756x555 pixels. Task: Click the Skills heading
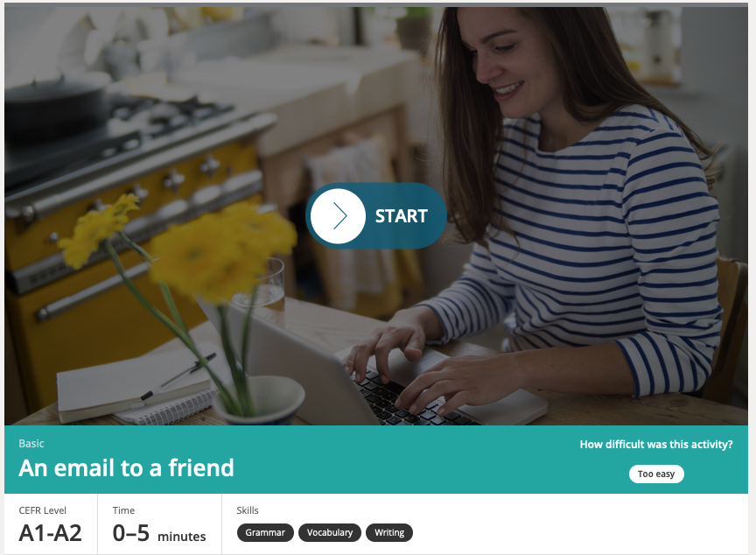(x=248, y=510)
